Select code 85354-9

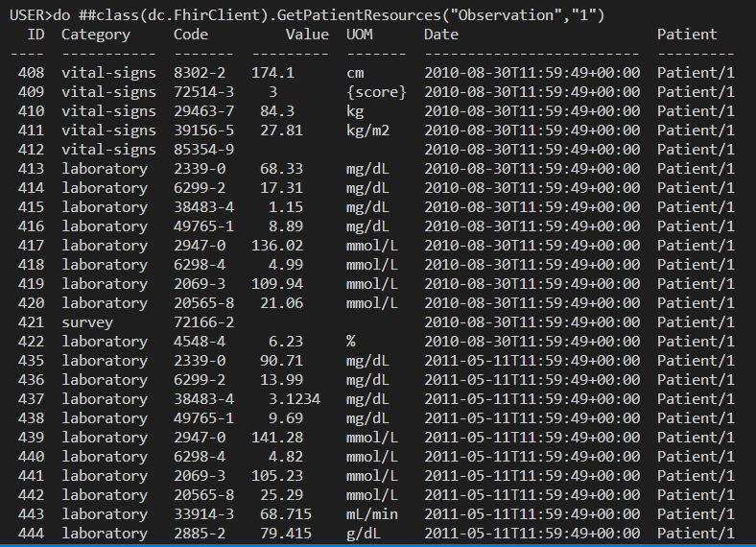pos(204,150)
